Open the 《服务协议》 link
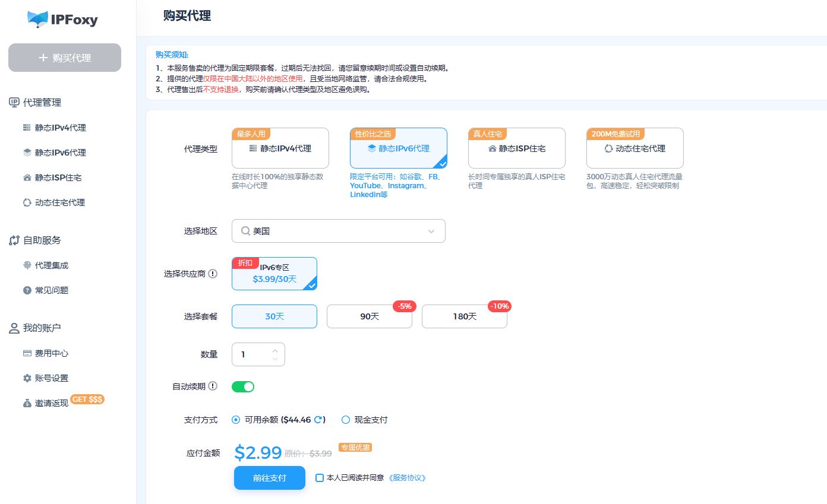This screenshot has width=827, height=504. pos(407,478)
